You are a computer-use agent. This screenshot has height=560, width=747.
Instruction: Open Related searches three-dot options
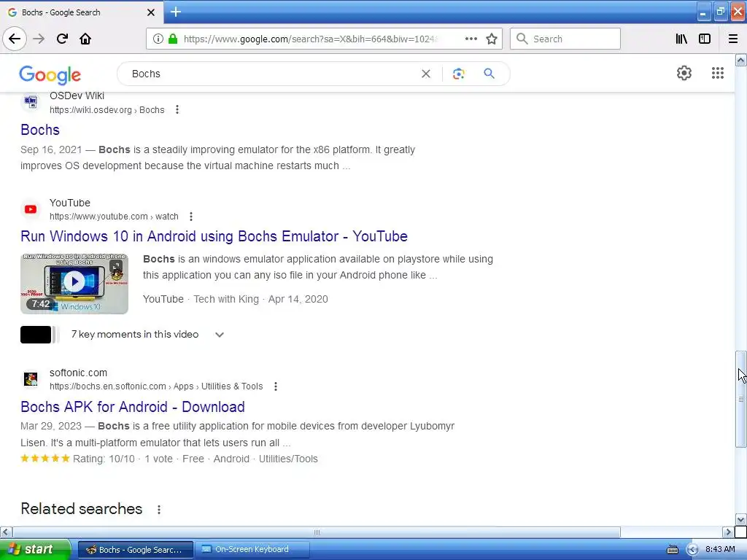point(159,510)
